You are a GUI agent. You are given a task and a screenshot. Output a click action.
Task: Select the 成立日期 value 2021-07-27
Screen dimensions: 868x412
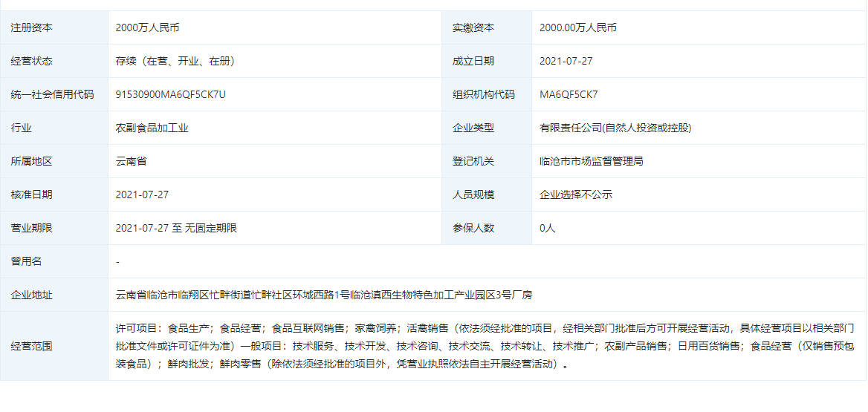coord(566,61)
